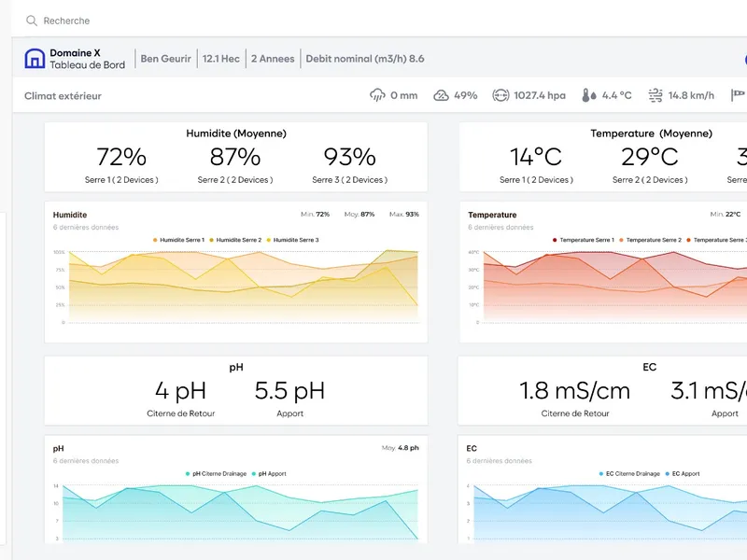Toggle Humidite Serre 1 legend series
Viewport: 747px width, 560px height.
pyautogui.click(x=178, y=240)
